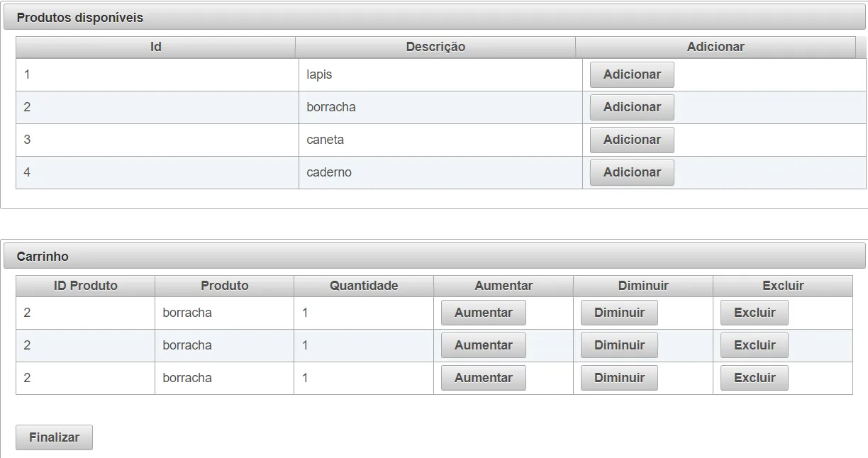Click Adicionar in the caderno row

632,172
